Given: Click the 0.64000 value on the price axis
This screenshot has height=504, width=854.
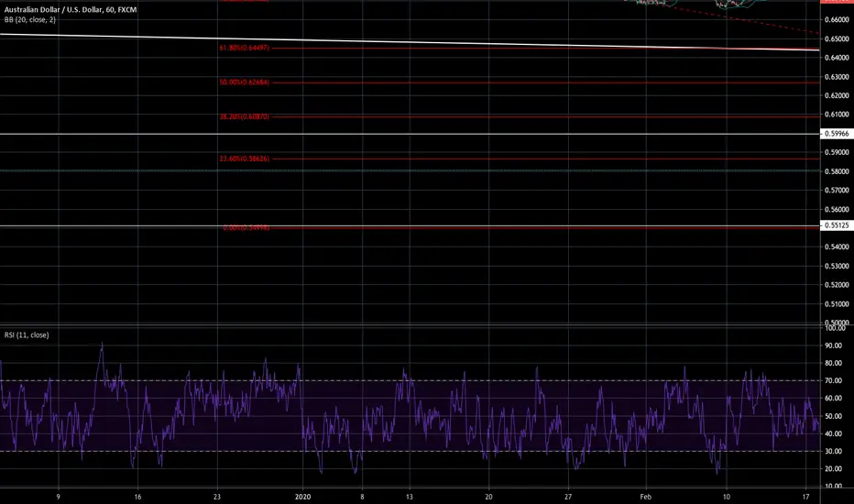Looking at the screenshot, I should tap(838, 58).
